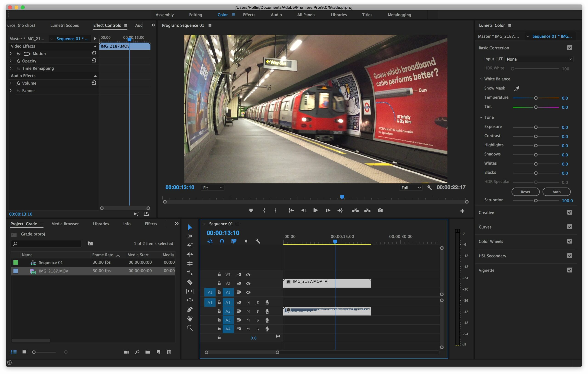The height and width of the screenshot is (374, 588).
Task: Select the Razor tool
Action: (x=190, y=282)
